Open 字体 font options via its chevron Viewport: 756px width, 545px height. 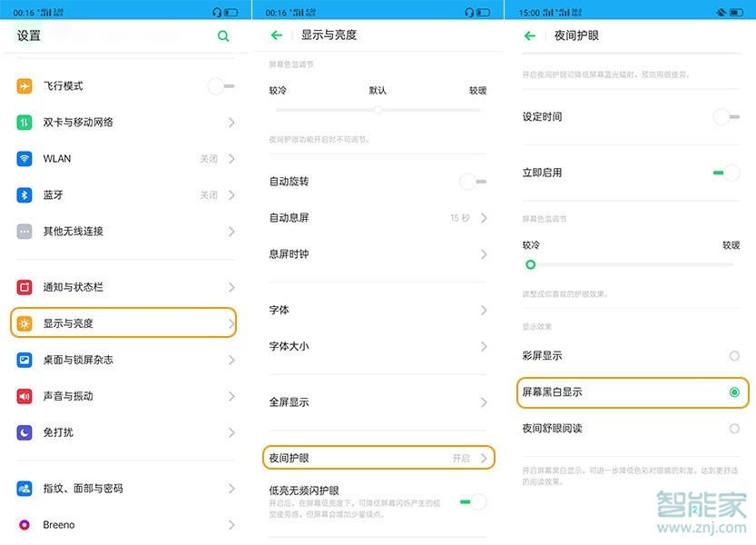(x=482, y=310)
